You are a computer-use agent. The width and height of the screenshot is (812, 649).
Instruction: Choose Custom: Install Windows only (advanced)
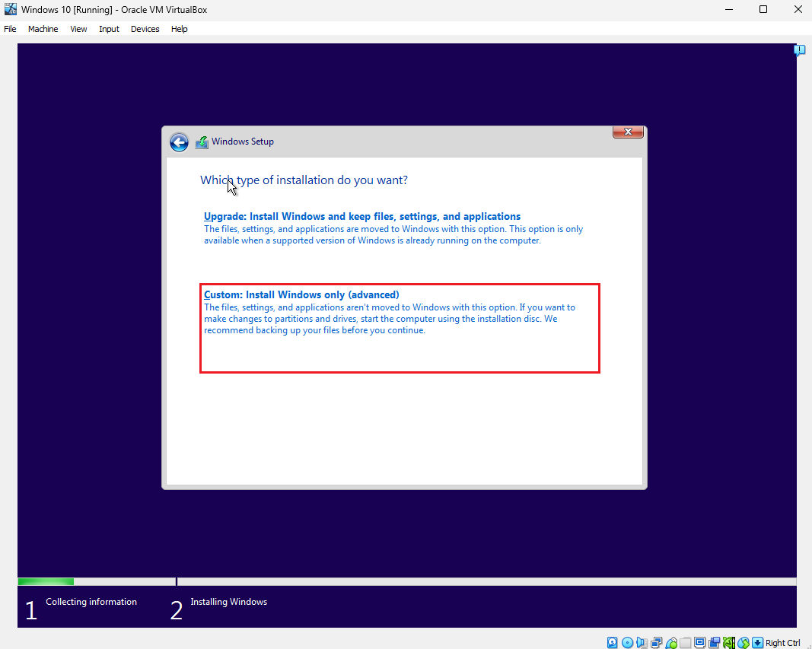400,328
